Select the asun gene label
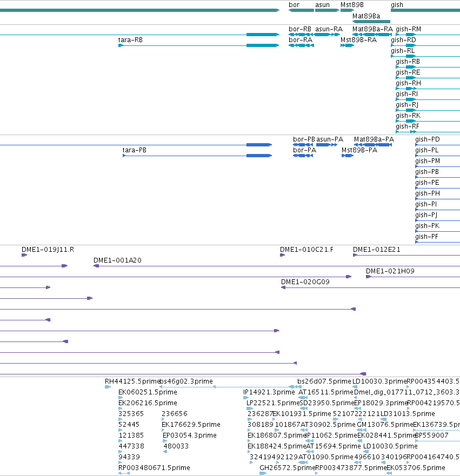Viewport: 460px width, 476px height. point(322,5)
